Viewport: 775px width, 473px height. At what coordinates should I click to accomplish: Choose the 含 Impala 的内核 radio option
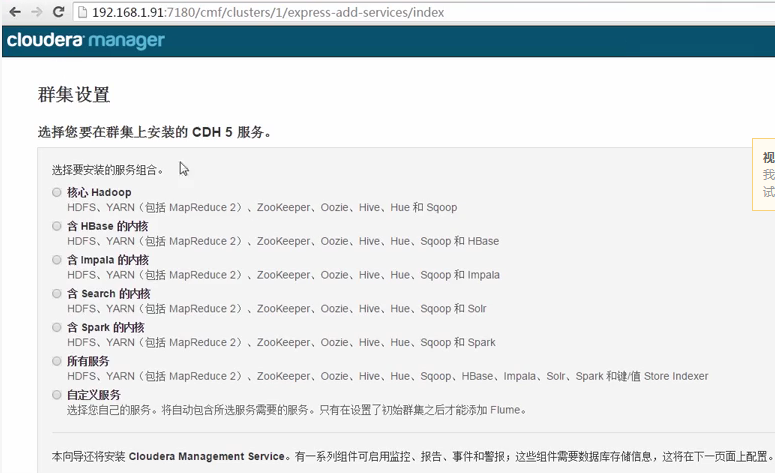[x=57, y=259]
